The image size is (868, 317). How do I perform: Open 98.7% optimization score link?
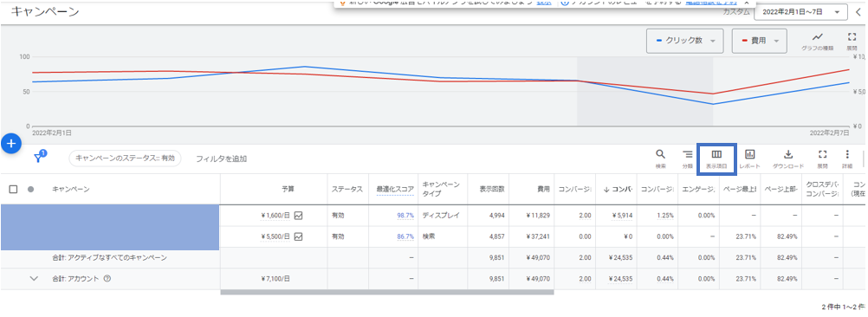[x=405, y=215]
